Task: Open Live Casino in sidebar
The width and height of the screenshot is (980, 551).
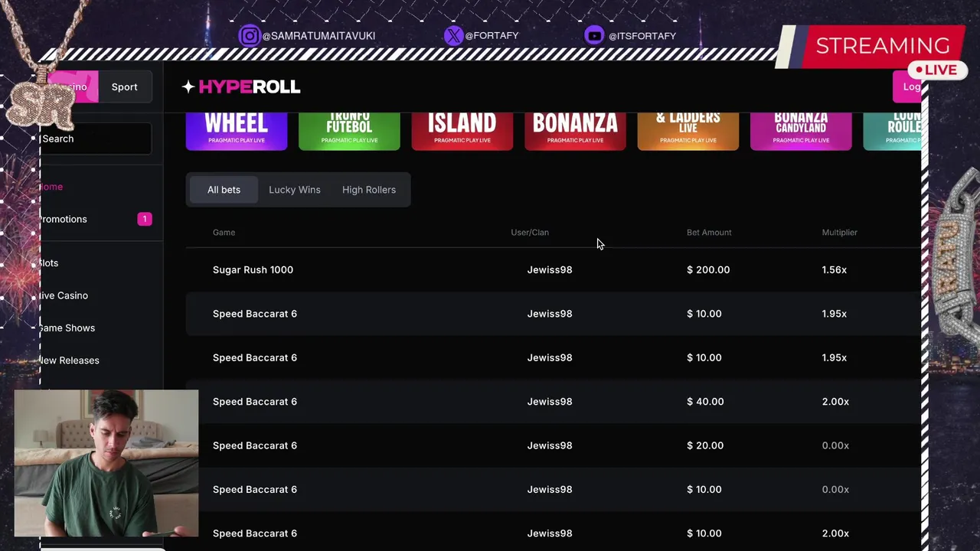Action: (x=64, y=295)
